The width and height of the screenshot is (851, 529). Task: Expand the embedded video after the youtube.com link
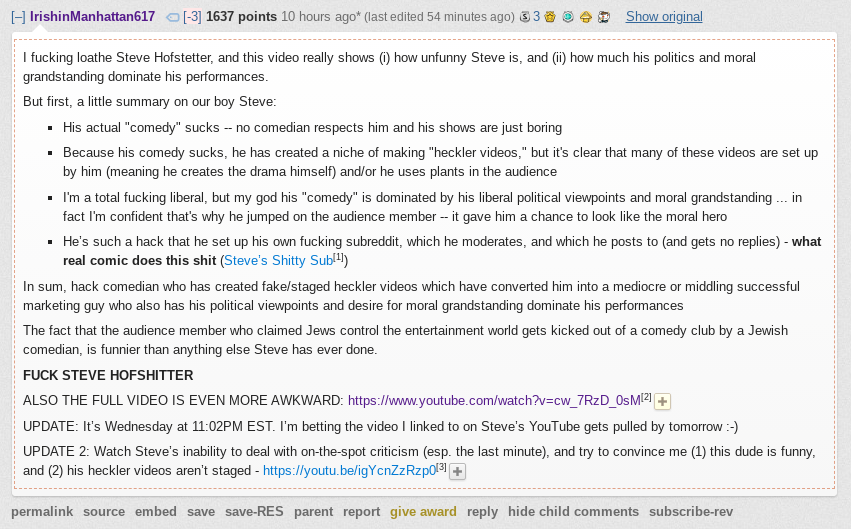662,401
